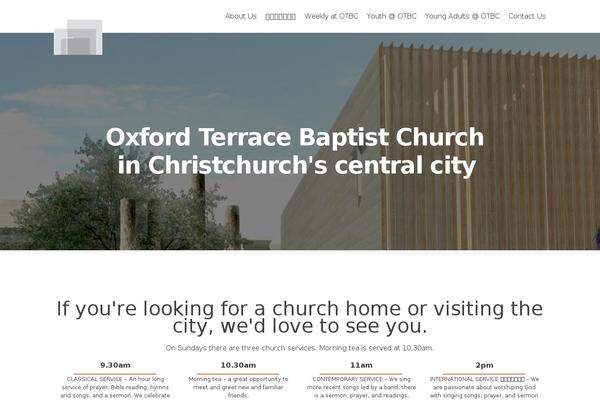The height and width of the screenshot is (400, 600).
Task: Open the About Us menu item
Action: tap(241, 16)
